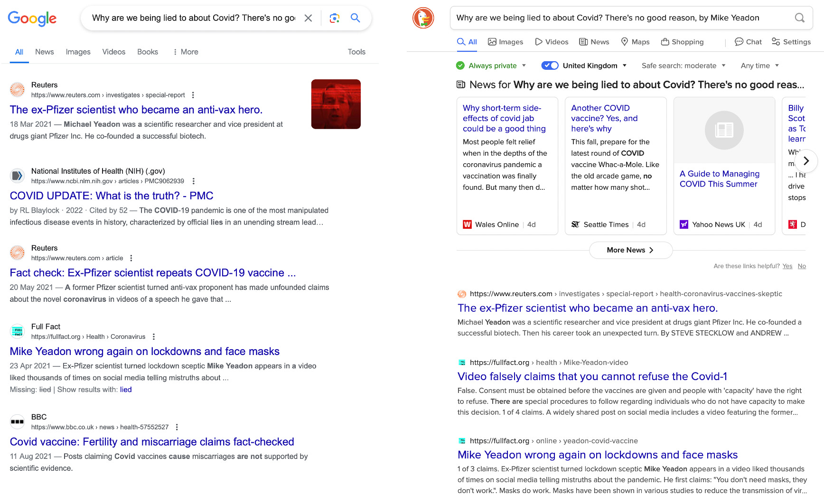Click the More News button

pos(631,250)
